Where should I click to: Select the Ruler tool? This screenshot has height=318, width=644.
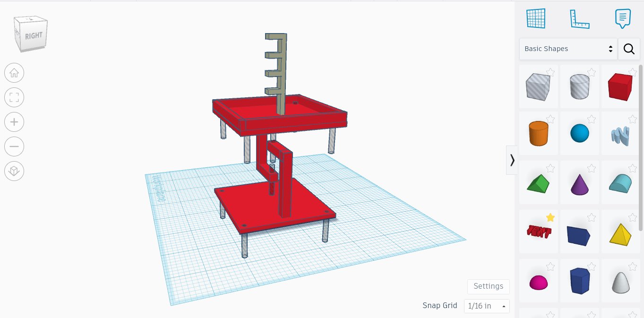tap(579, 19)
